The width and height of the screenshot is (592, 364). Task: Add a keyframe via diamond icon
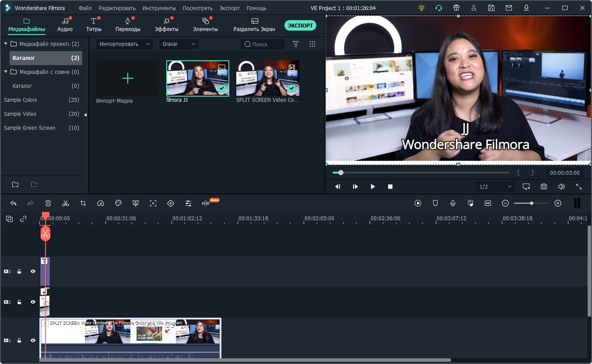[171, 203]
